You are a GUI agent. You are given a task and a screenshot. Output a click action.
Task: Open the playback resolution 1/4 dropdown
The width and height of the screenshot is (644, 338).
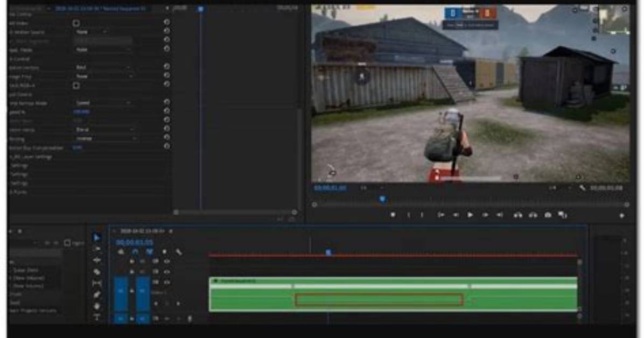coord(560,188)
